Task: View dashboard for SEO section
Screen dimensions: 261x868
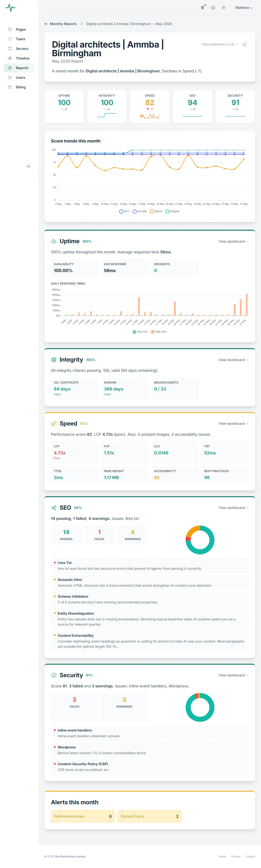Action: 233,508
